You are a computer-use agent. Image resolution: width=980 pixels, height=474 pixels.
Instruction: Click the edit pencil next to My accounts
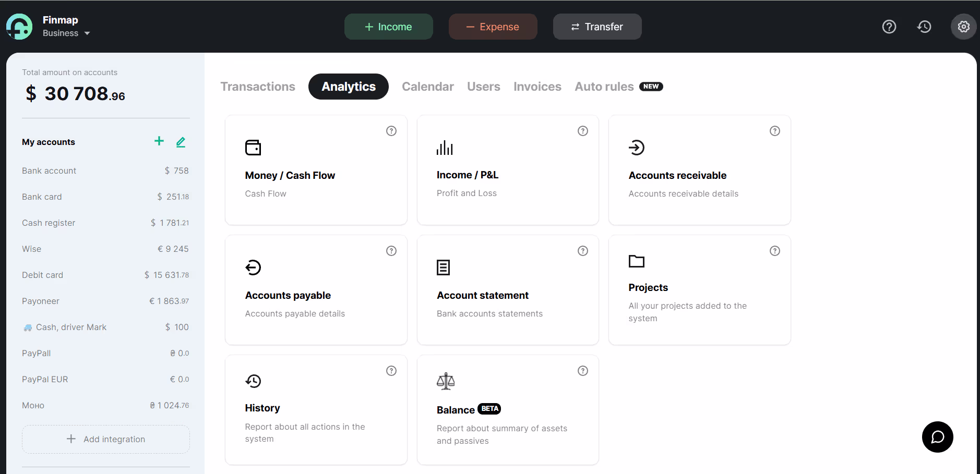(x=181, y=141)
